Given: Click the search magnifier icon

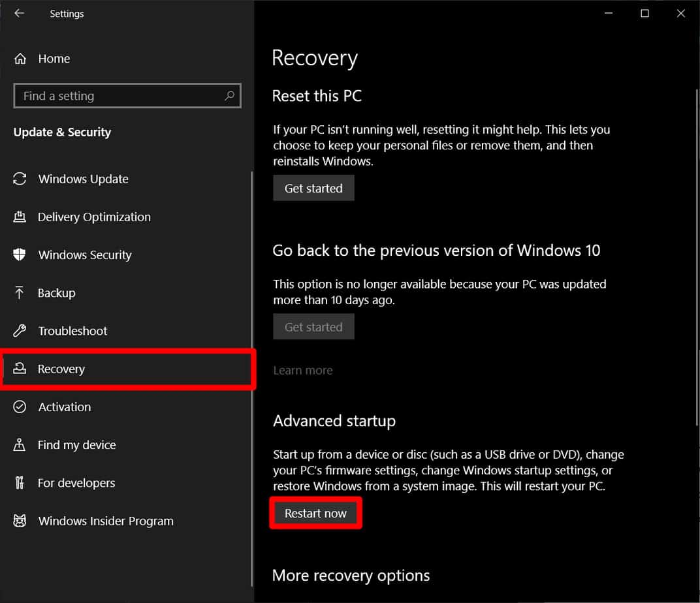Looking at the screenshot, I should [x=229, y=96].
